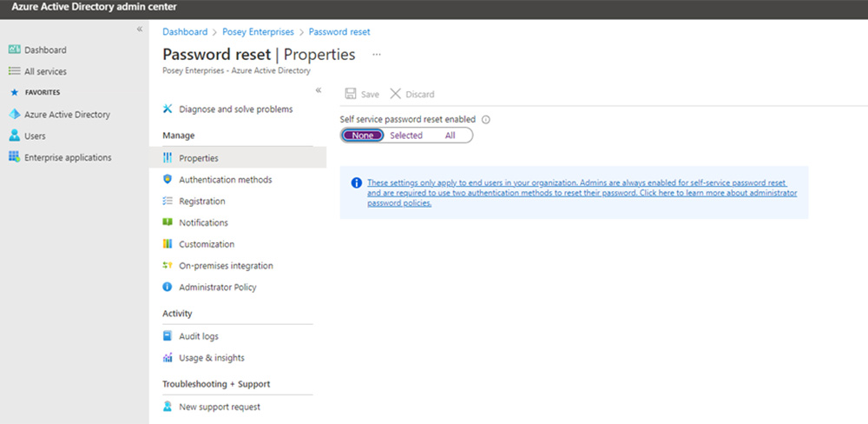Viewport: 868px width, 424px height.
Task: Click the Azure Active Directory diamond icon
Action: [15, 114]
